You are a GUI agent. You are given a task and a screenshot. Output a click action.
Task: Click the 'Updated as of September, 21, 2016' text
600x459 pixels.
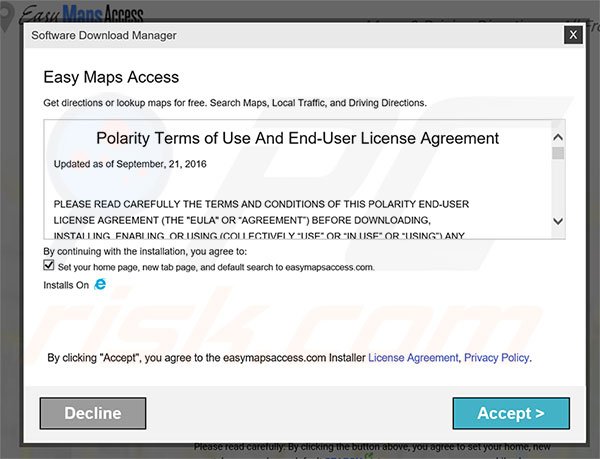pyautogui.click(x=130, y=164)
